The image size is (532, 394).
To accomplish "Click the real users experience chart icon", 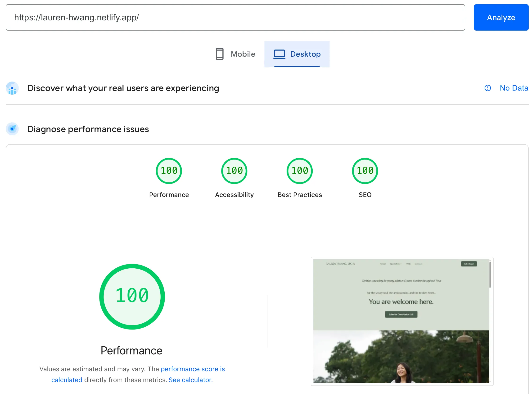I will coord(12,88).
